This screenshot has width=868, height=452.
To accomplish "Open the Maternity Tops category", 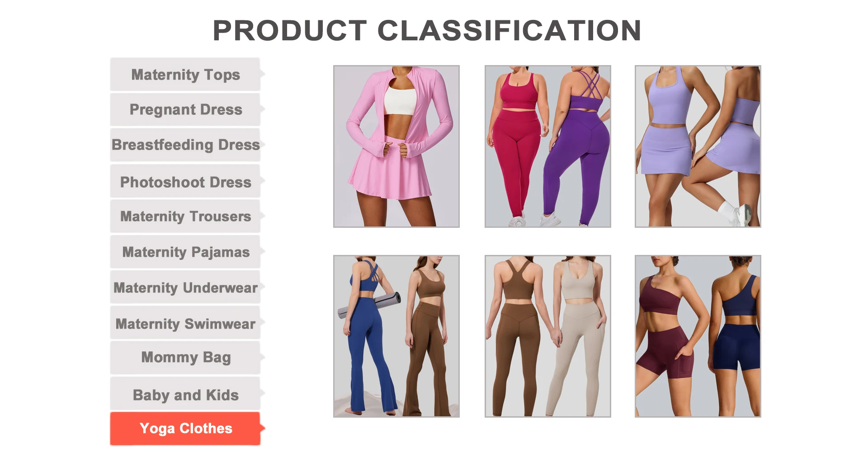I will pyautogui.click(x=185, y=74).
